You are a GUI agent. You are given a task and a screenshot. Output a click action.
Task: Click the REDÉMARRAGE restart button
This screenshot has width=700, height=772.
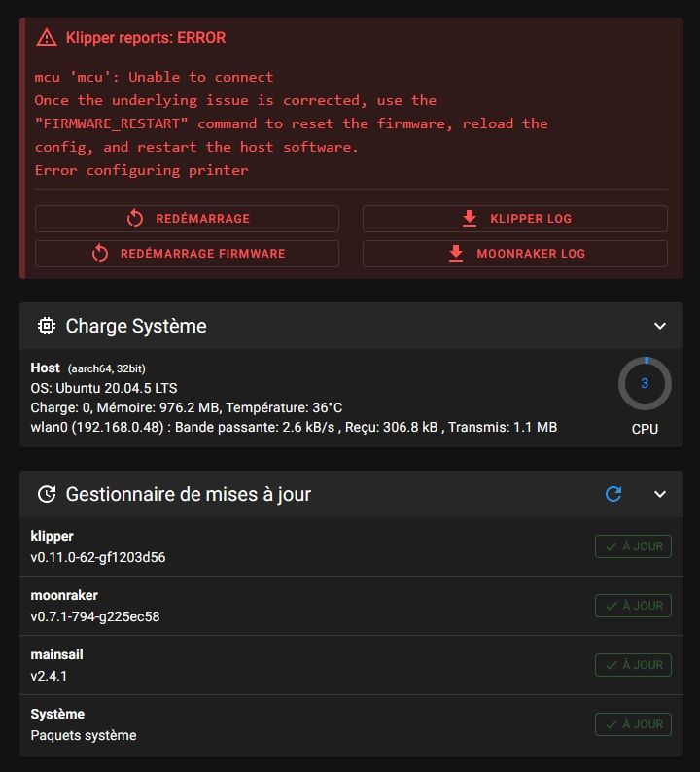[187, 219]
